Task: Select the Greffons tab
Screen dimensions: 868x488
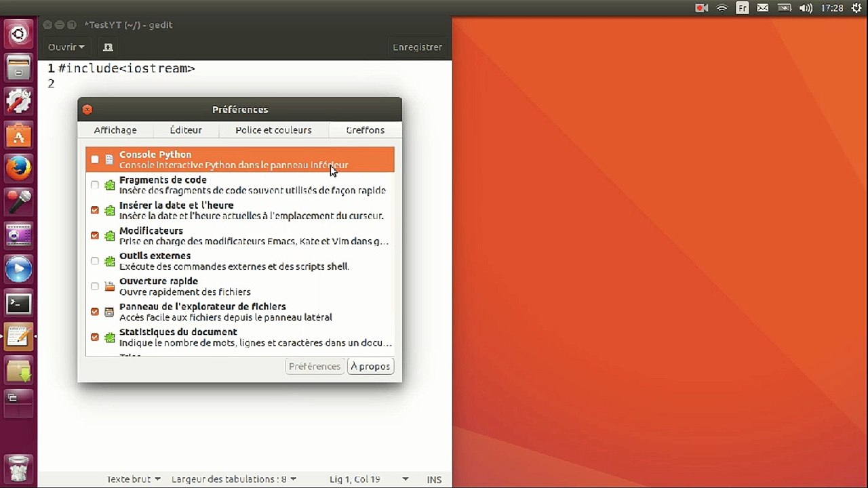Action: pyautogui.click(x=365, y=130)
